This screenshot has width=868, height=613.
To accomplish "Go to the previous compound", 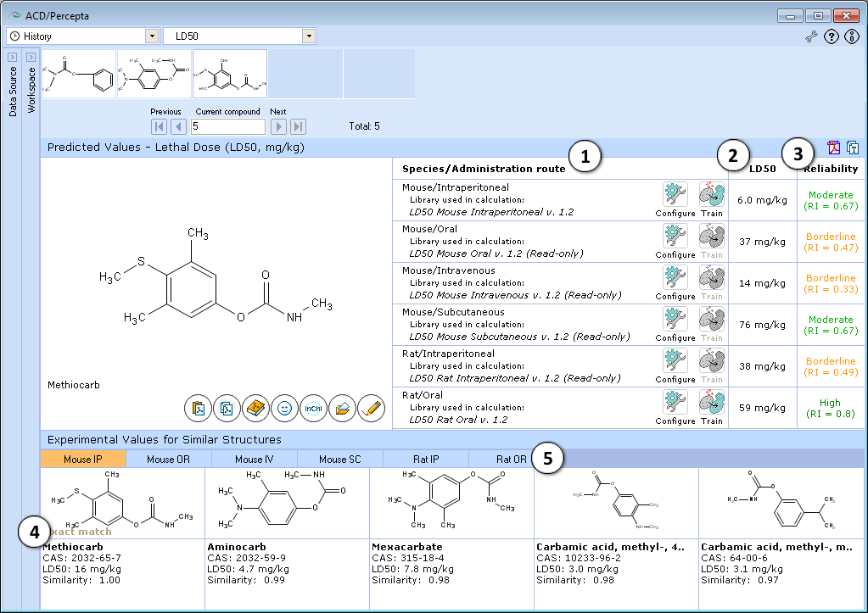I will 178,126.
